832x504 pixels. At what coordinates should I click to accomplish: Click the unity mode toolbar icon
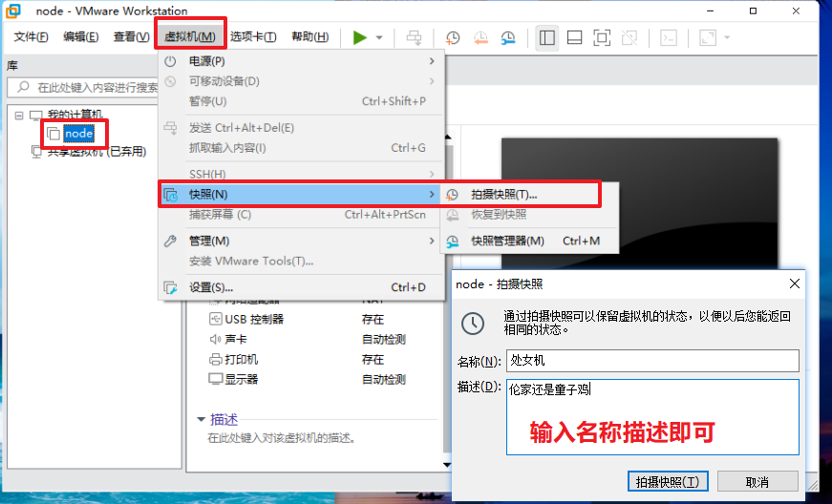(629, 37)
